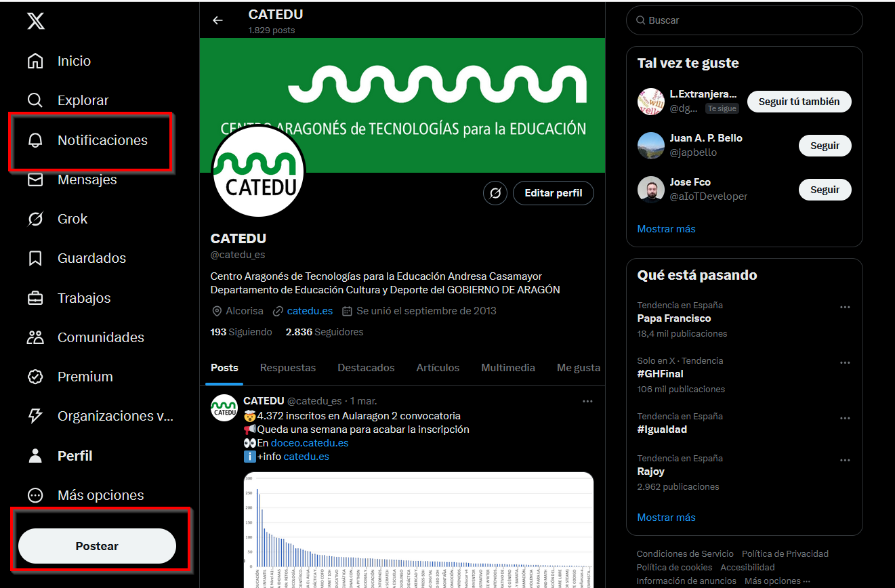
Task: Click Seguir tú también for L.Extranjera
Action: pos(799,102)
